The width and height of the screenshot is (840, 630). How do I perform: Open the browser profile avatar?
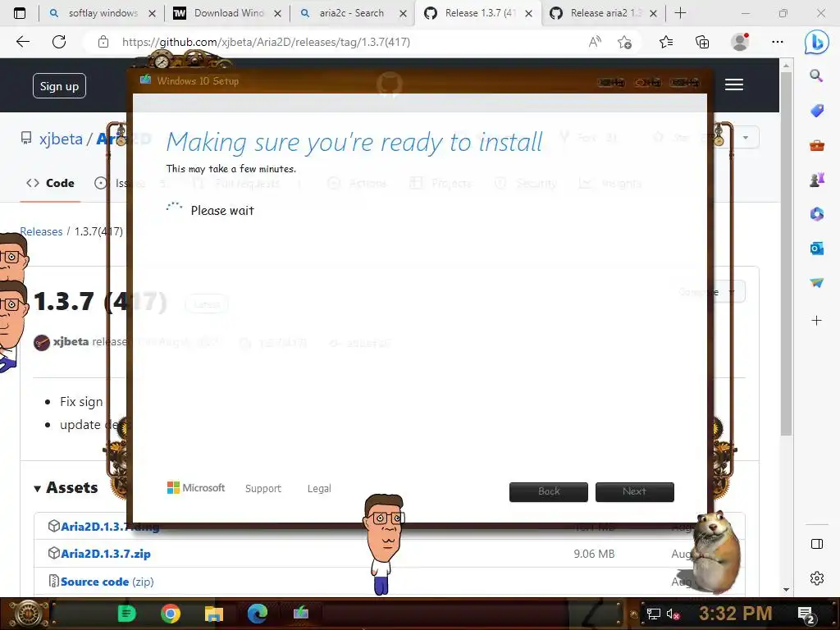tap(740, 42)
